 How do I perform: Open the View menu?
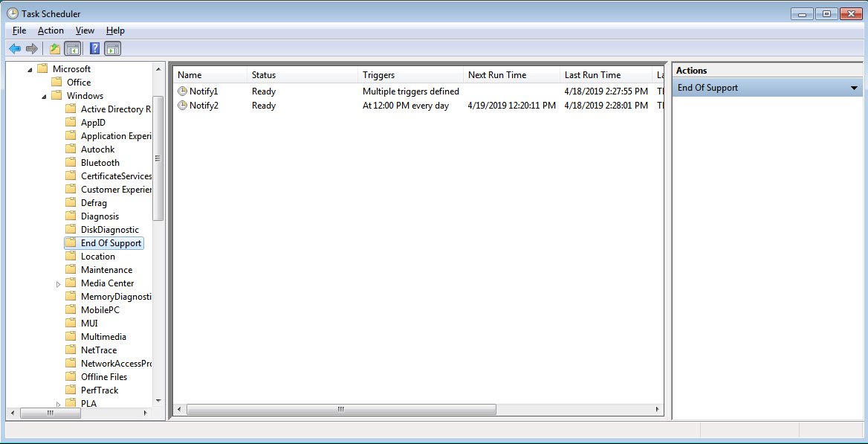85,30
